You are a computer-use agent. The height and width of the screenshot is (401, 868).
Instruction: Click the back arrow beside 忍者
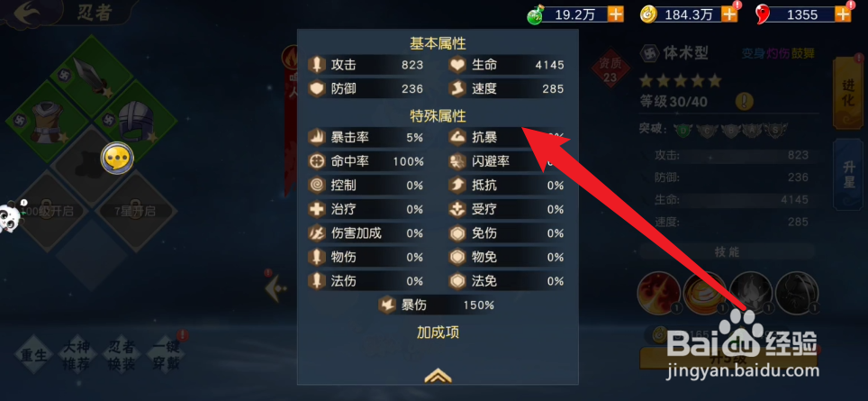point(31,14)
